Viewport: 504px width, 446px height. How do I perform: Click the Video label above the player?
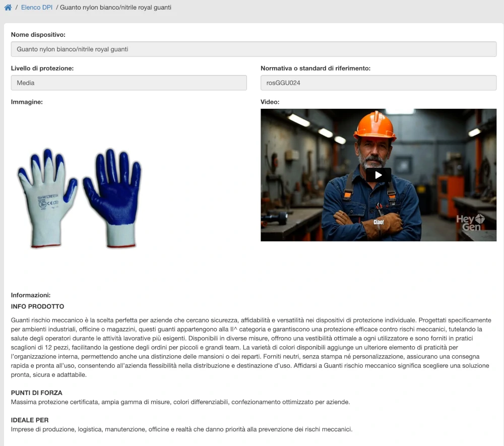click(x=270, y=102)
